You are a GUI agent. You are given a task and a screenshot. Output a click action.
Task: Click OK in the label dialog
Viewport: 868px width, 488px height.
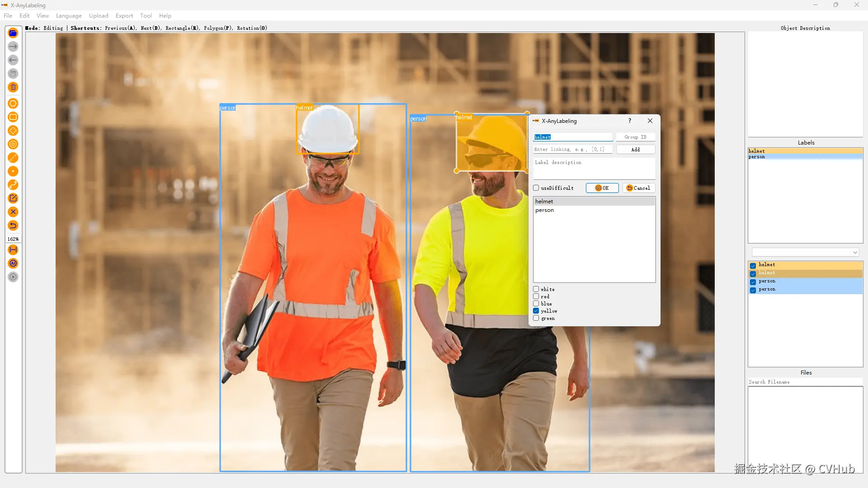602,188
